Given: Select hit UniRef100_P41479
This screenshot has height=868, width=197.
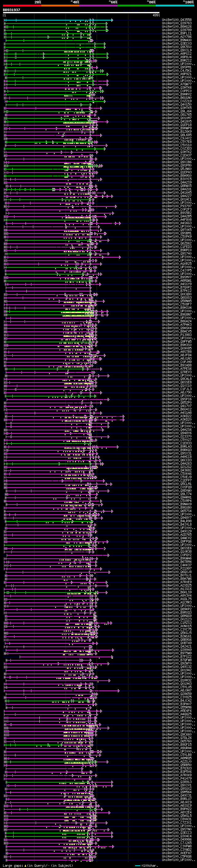Looking at the screenshot, I should [177, 778].
